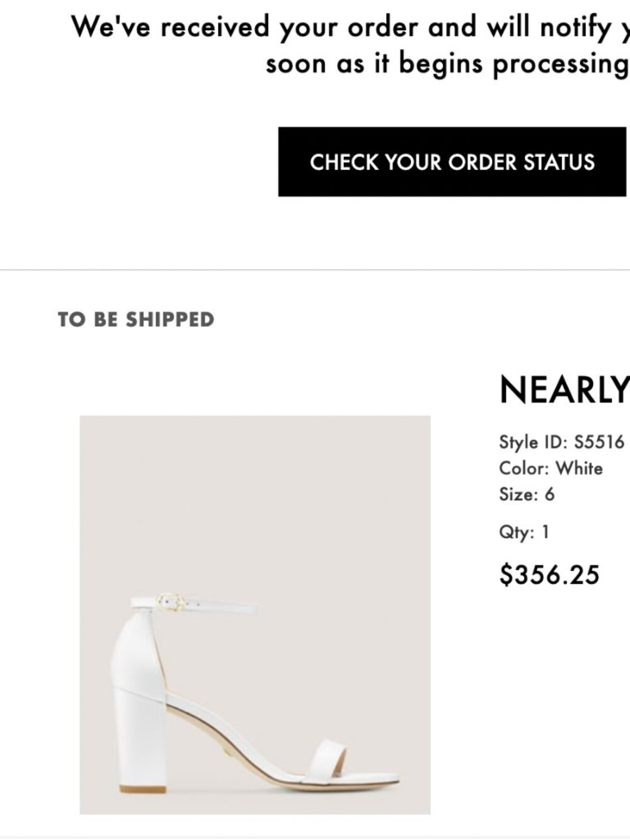The height and width of the screenshot is (840, 630).
Task: Click the "soon as it begins processing" line
Action: coord(447,63)
